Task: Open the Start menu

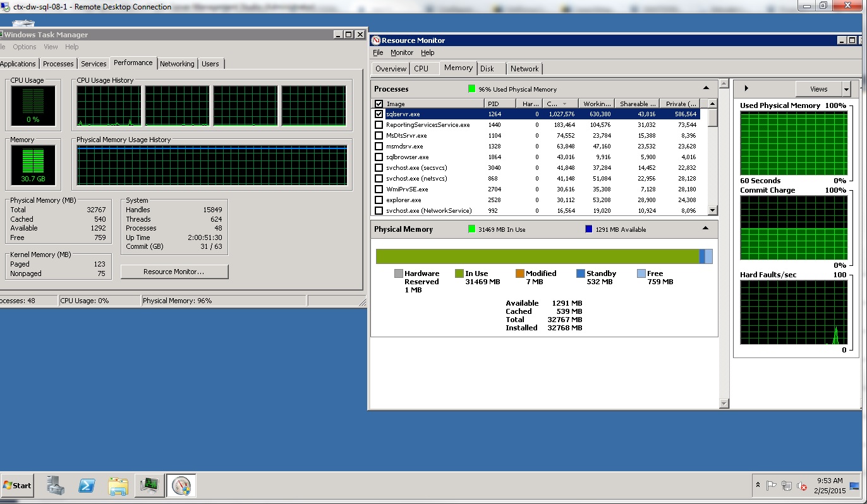Action: point(16,485)
